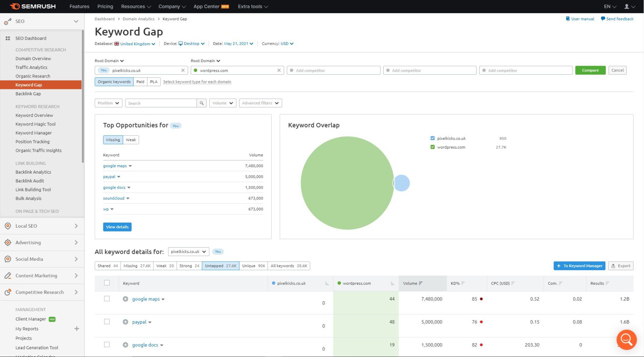
Task: Click the SEO key icon in sidebar
Action: pos(8,21)
